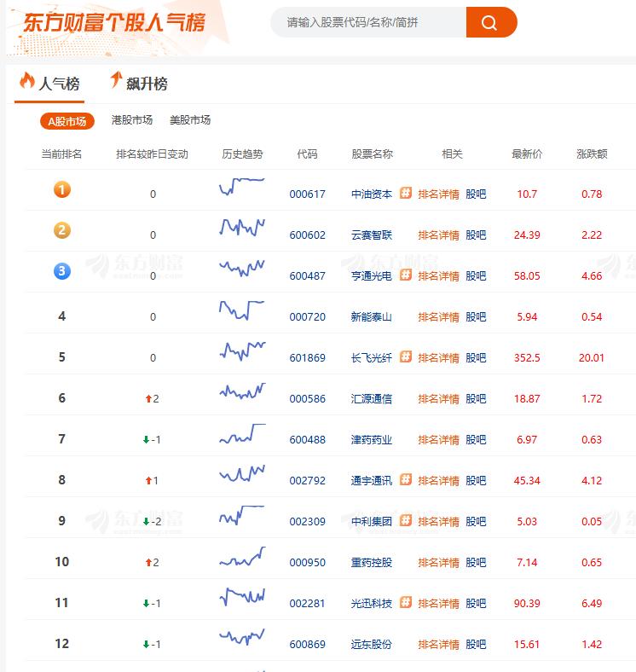
Task: Open 股吧 for 汇源通信
Action: tap(476, 398)
